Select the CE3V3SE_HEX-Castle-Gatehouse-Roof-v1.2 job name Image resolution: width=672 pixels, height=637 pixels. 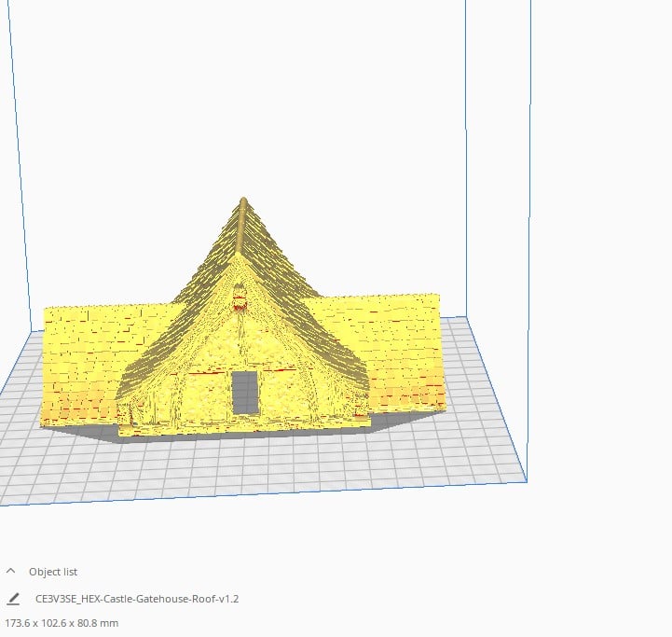(x=137, y=599)
